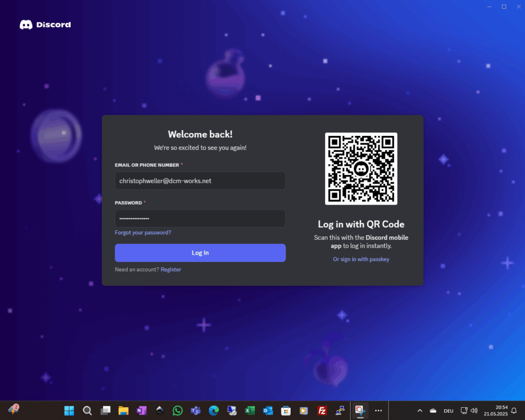525x420 pixels.
Task: Maximize the Discord window
Action: 504,7
